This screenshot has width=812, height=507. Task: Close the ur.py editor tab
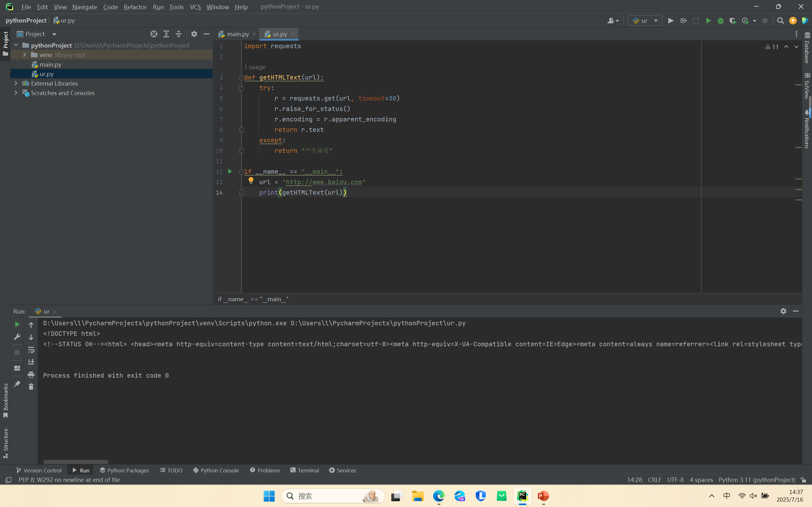pos(293,34)
